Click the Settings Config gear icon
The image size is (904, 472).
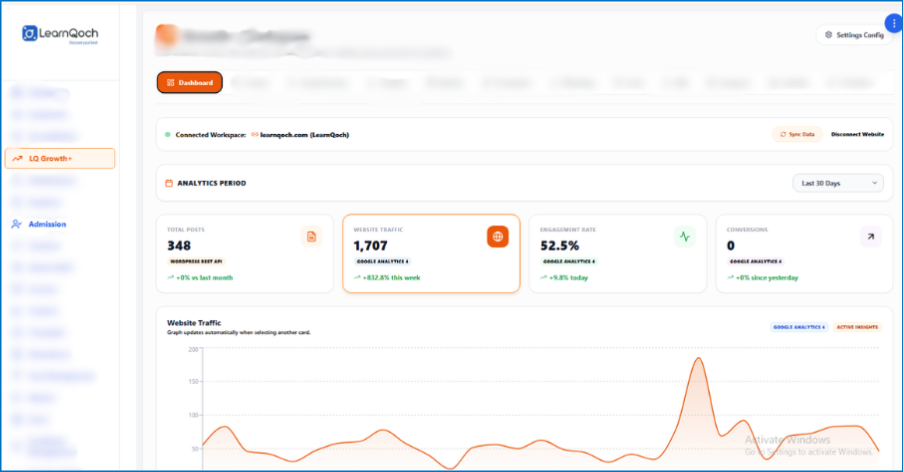coord(828,35)
